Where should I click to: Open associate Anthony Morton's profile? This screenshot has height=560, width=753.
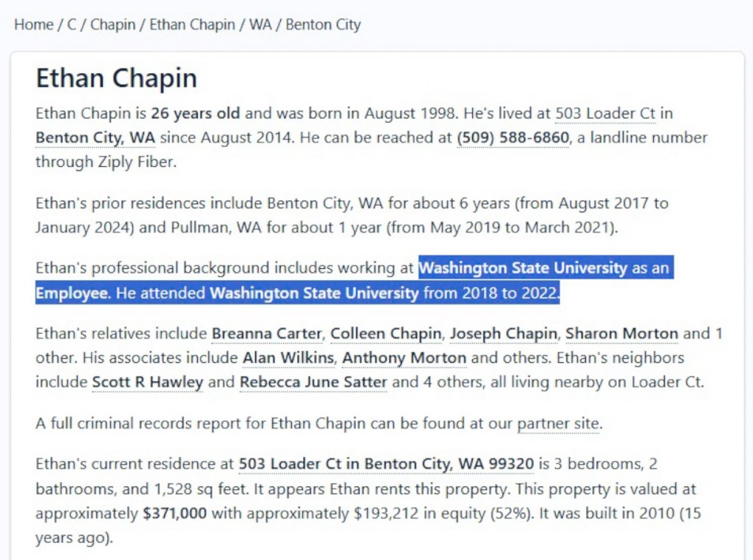[404, 358]
